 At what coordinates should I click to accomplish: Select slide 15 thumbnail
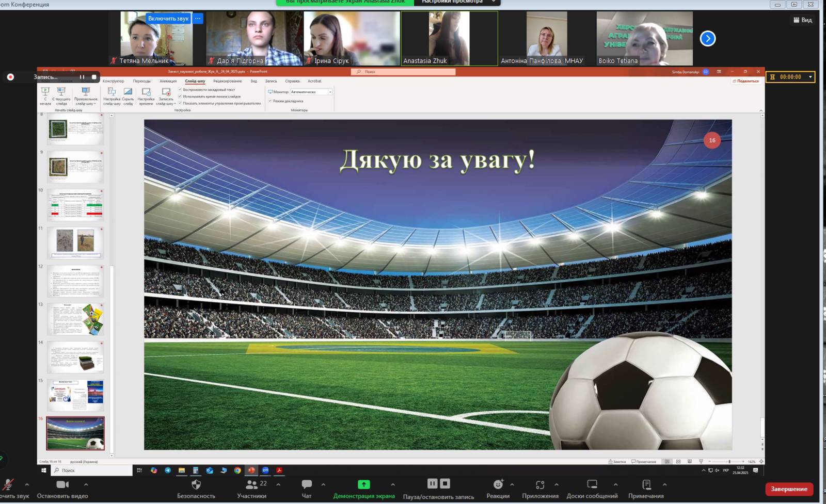(75, 395)
